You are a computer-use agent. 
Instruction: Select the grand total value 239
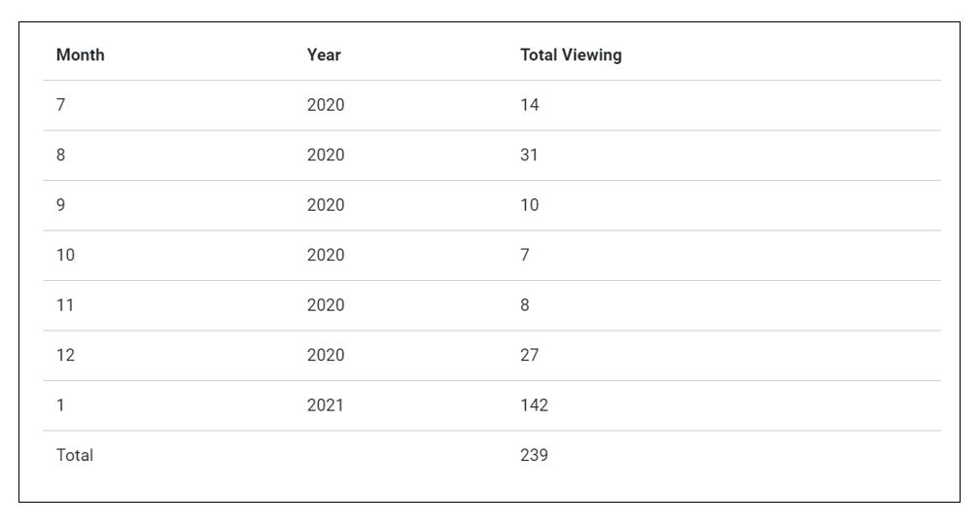(534, 454)
